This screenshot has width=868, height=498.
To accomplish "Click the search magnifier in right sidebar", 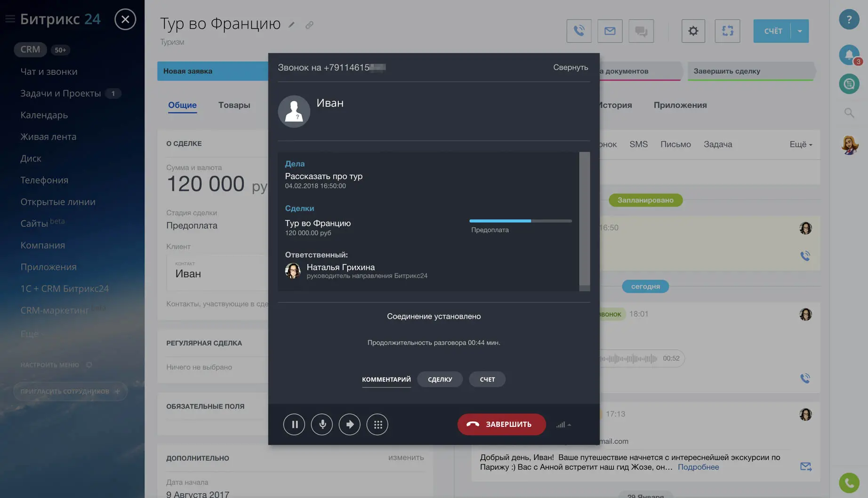I will (x=849, y=113).
